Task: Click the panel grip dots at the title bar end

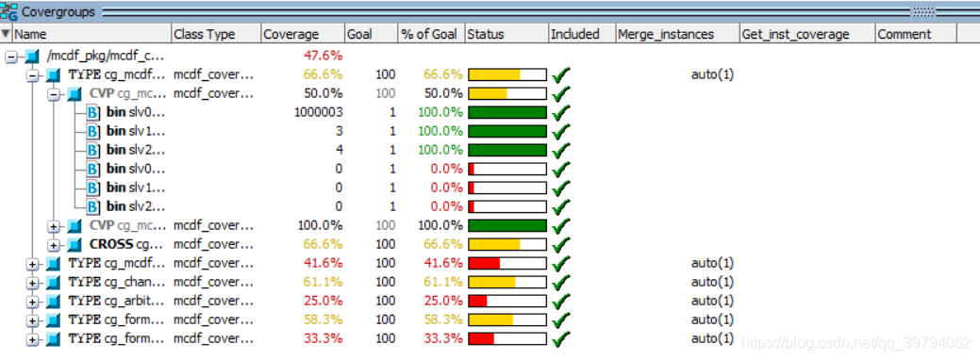Action: [x=923, y=11]
